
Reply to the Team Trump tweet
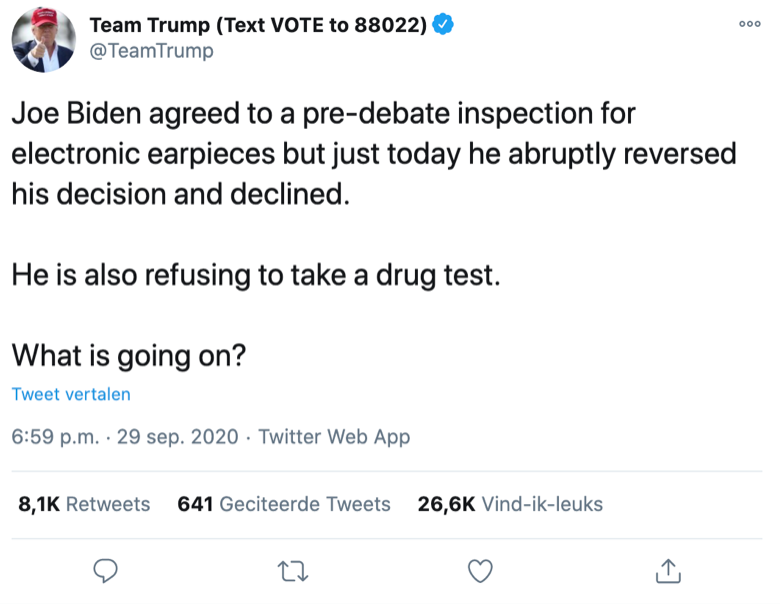click(105, 570)
